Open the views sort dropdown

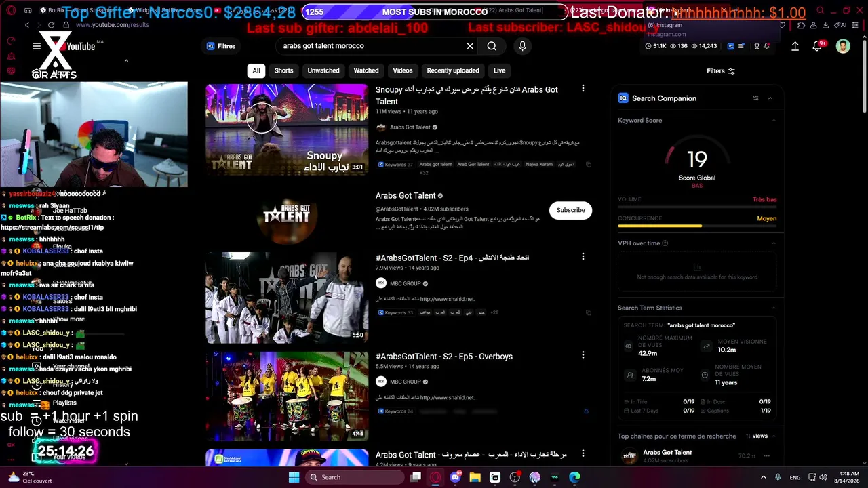click(757, 436)
